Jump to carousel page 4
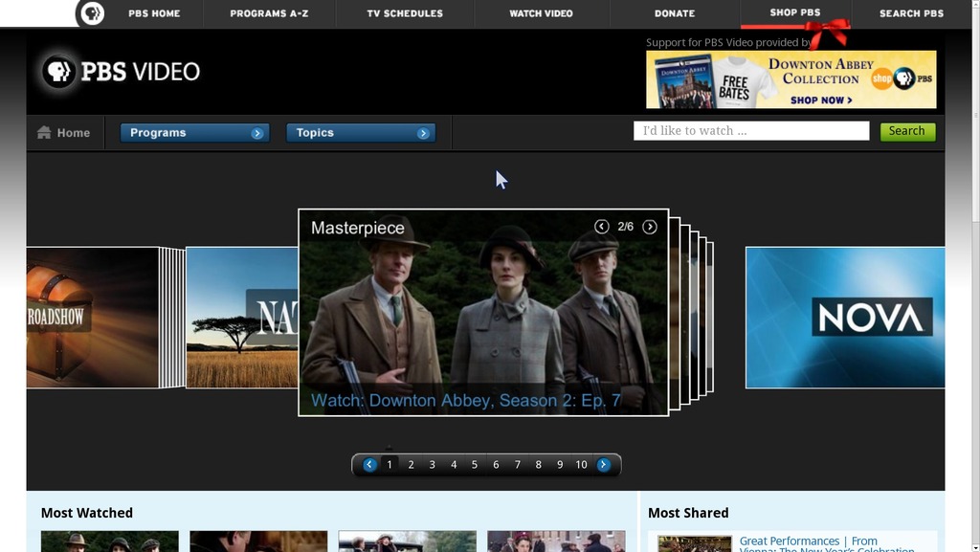Viewport: 980px width, 552px height. (x=454, y=465)
